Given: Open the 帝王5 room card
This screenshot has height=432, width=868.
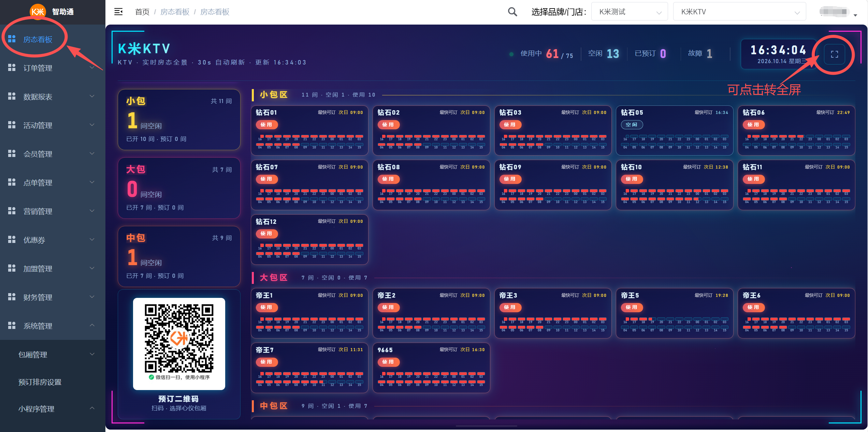Looking at the screenshot, I should [675, 313].
